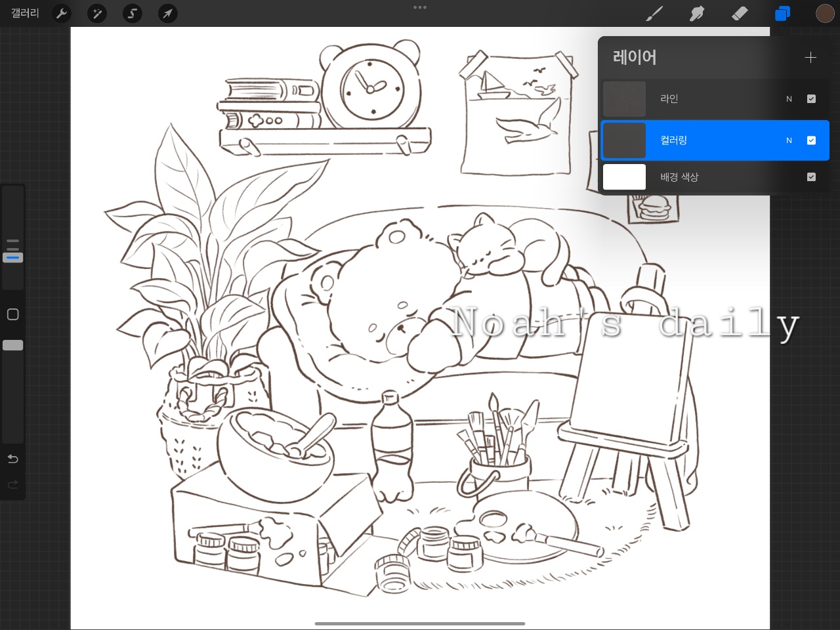Close the Layers panel icon
This screenshot has height=630, width=840.
click(x=782, y=13)
